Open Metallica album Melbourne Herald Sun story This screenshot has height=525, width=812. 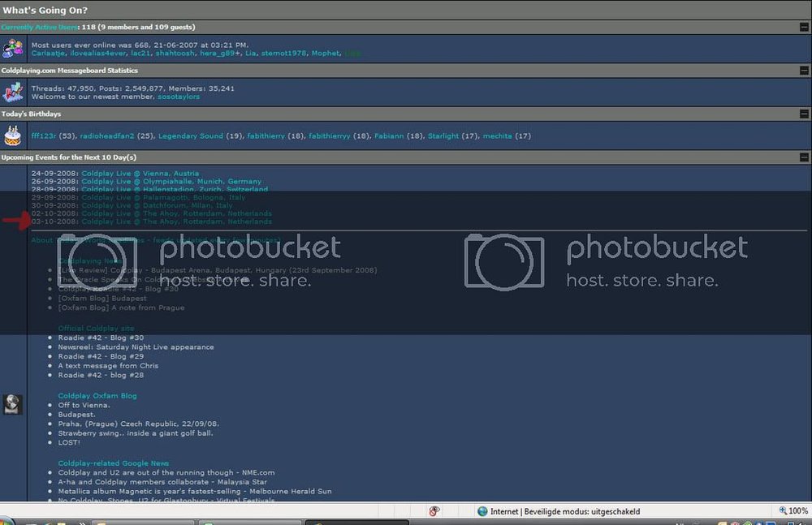coord(195,492)
